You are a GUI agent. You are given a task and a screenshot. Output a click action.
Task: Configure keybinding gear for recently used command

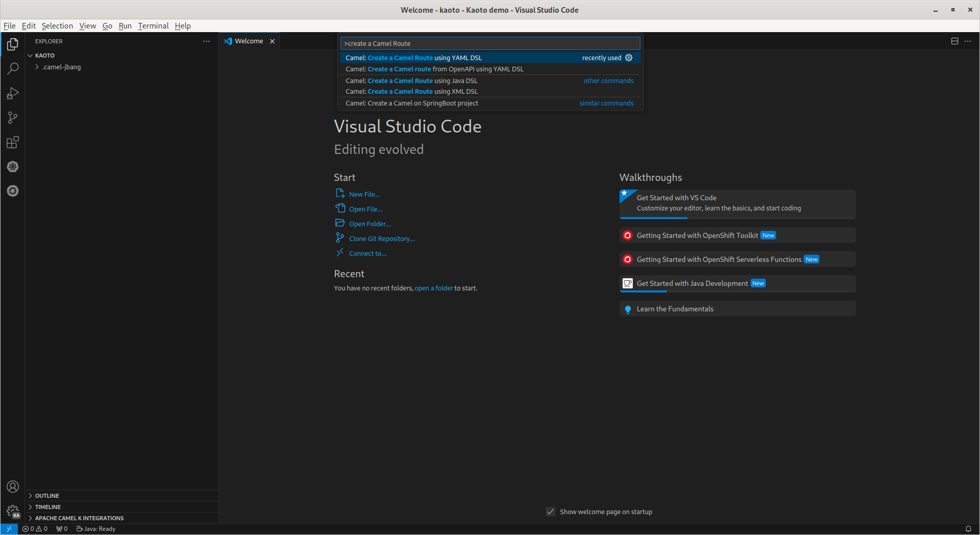click(x=629, y=58)
